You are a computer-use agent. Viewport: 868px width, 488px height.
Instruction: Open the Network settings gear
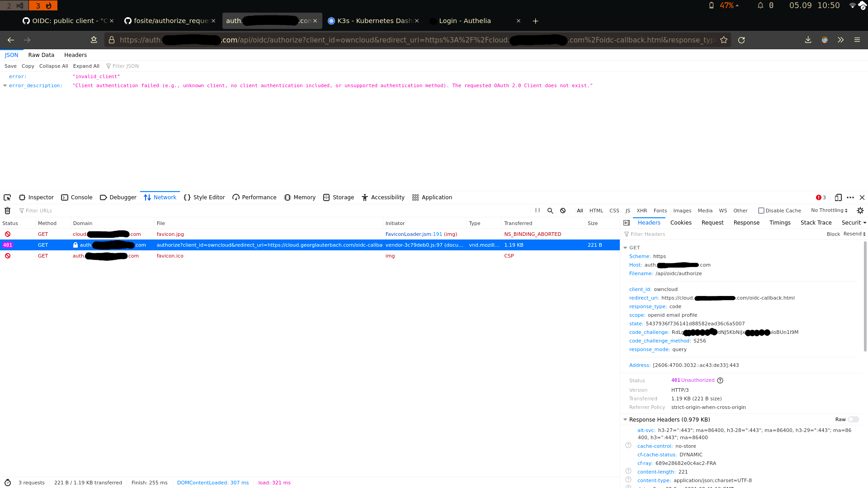click(860, 210)
